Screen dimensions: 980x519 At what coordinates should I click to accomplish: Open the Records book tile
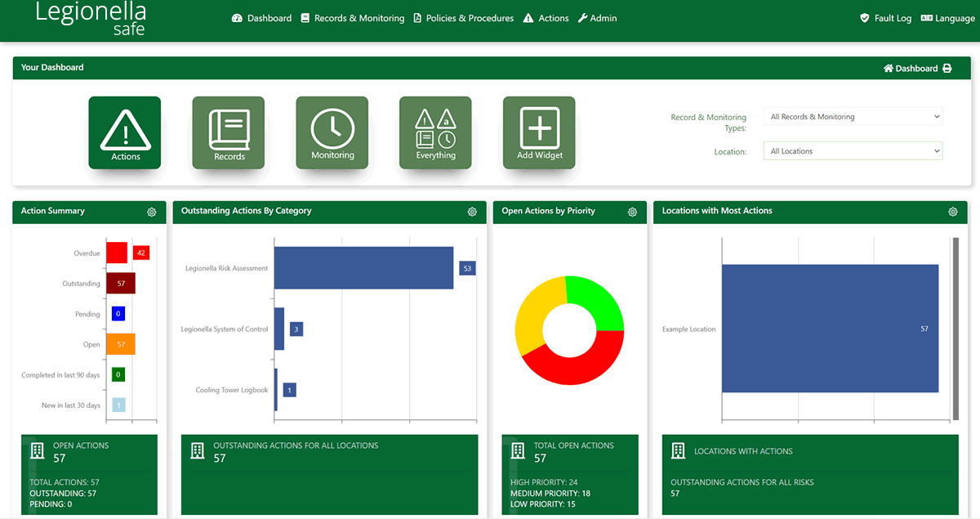click(229, 132)
